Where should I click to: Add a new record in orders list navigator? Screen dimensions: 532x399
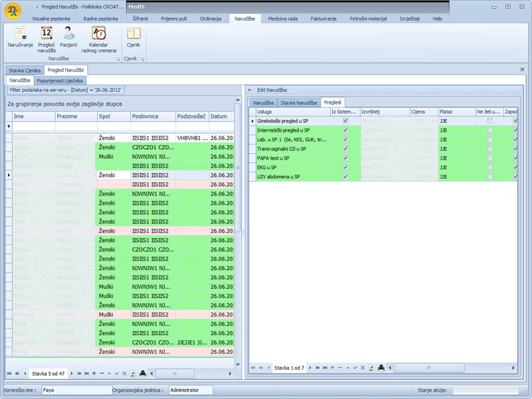pyautogui.click(x=94, y=373)
